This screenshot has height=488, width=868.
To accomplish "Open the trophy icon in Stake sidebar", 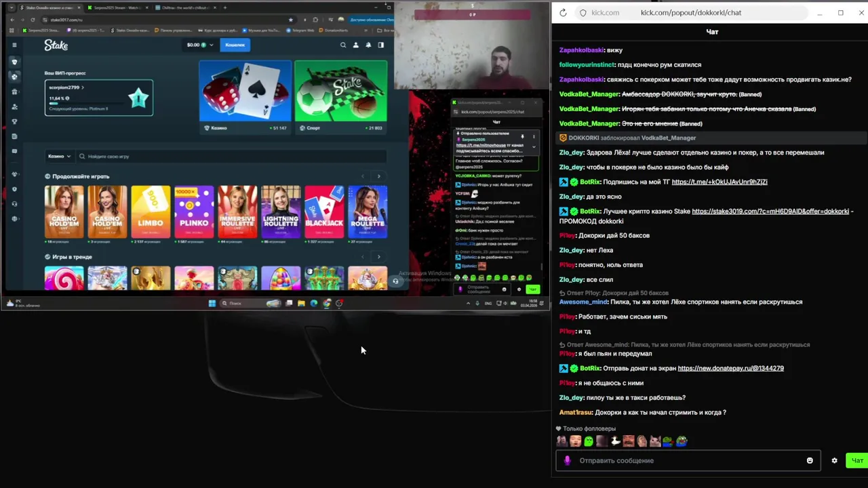I will pyautogui.click(x=14, y=121).
